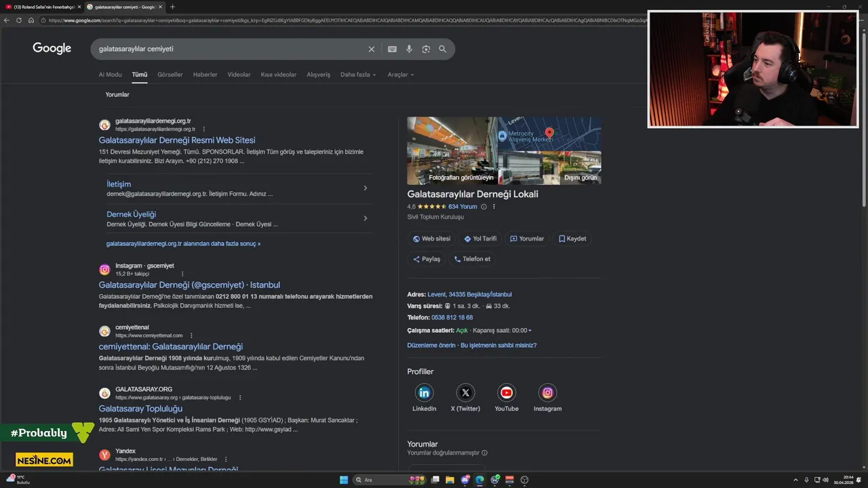Switch to the Roland Sallai YouTube browser tab

coord(42,7)
